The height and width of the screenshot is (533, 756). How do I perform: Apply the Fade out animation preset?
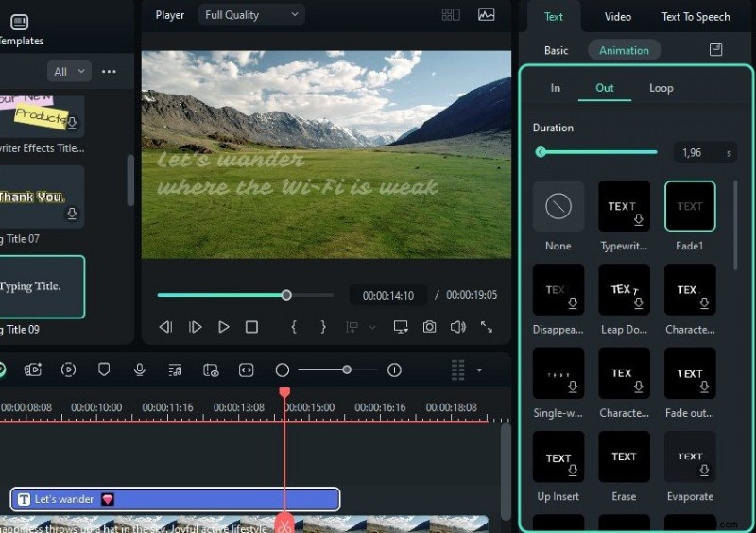(690, 373)
